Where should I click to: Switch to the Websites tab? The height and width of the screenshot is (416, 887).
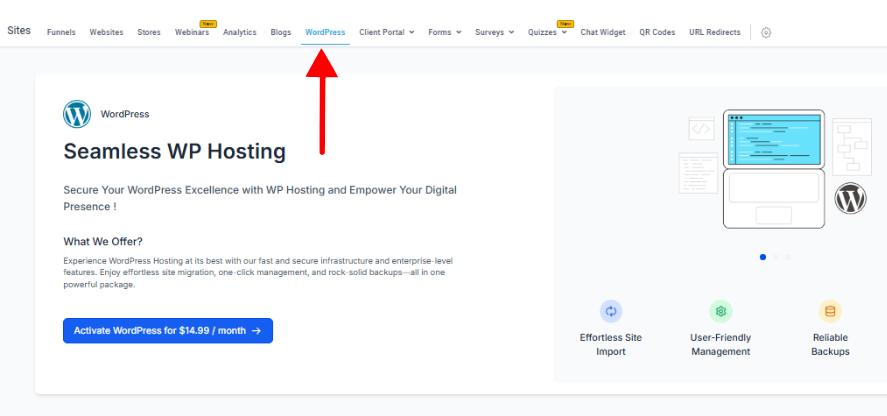[106, 32]
